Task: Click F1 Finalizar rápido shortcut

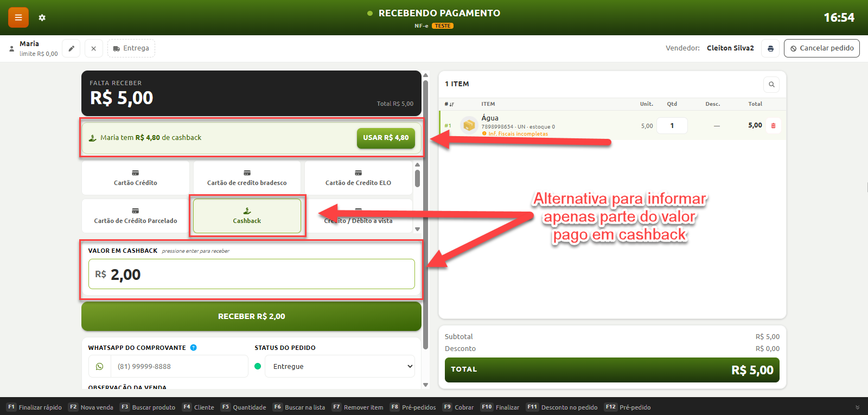Action: point(35,407)
